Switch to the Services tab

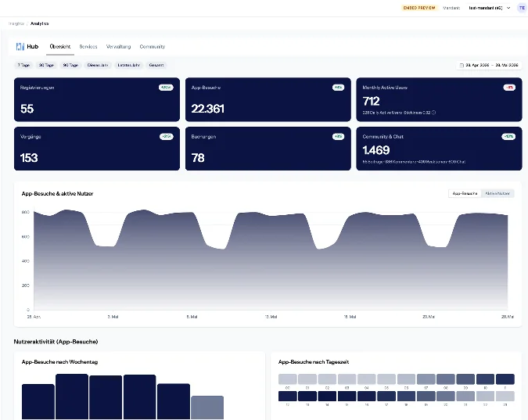(x=88, y=46)
